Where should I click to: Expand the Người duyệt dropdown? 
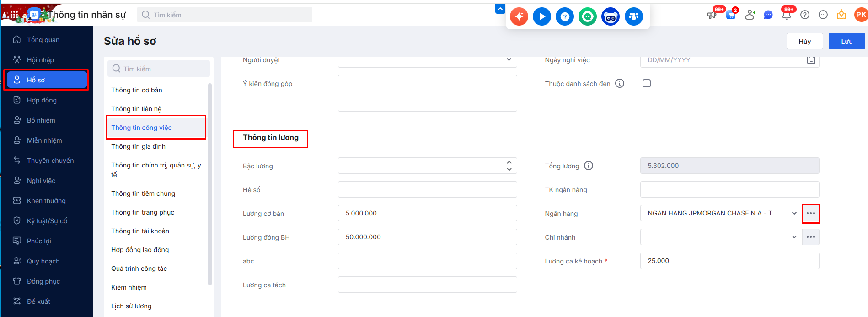tap(509, 59)
